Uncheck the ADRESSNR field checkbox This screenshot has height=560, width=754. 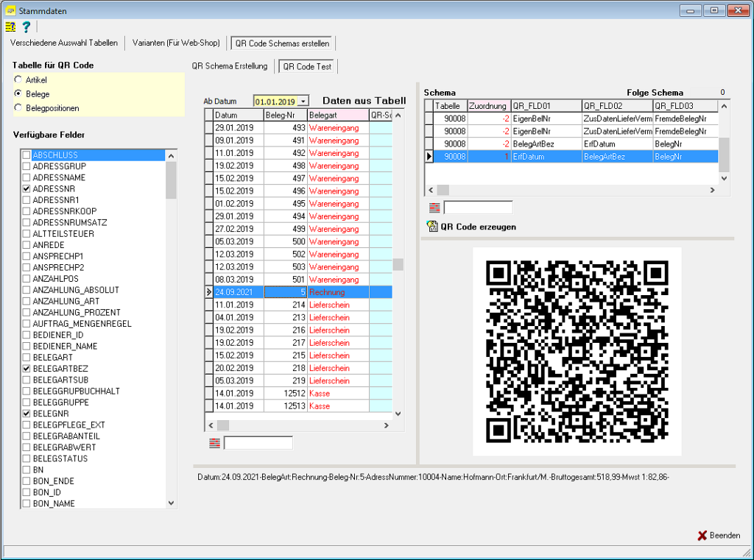click(27, 189)
